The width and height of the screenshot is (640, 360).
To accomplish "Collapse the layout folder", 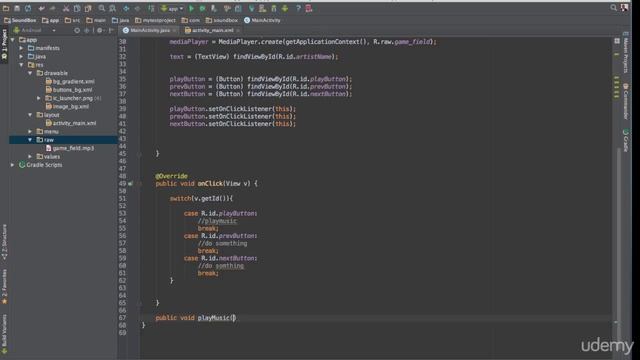I will click(x=30, y=115).
